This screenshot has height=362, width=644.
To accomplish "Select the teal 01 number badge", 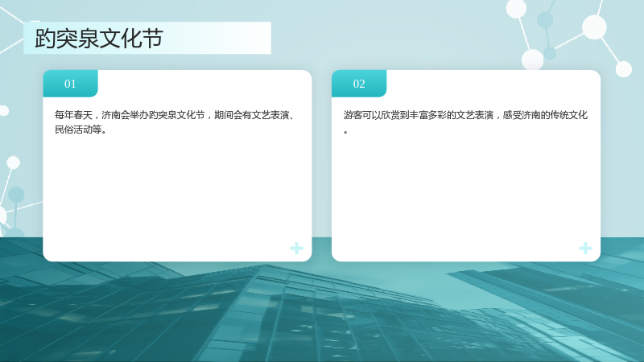I will tap(70, 84).
